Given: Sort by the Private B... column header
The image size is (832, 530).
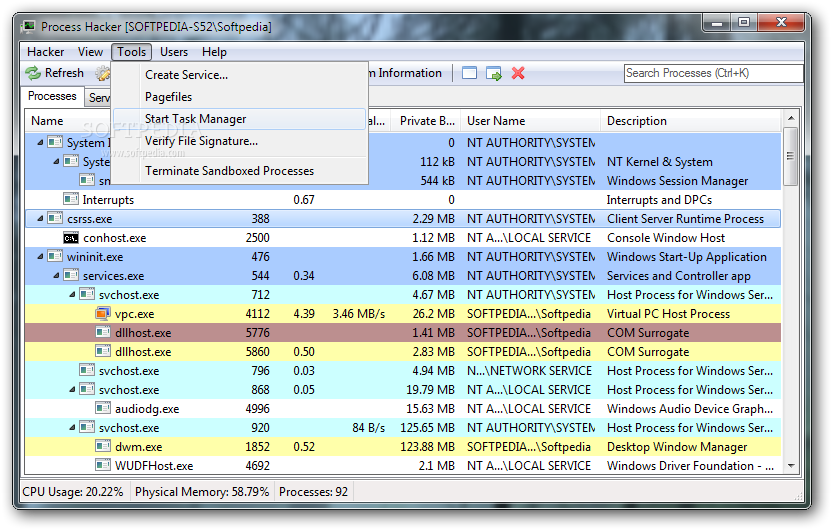Looking at the screenshot, I should [x=426, y=121].
